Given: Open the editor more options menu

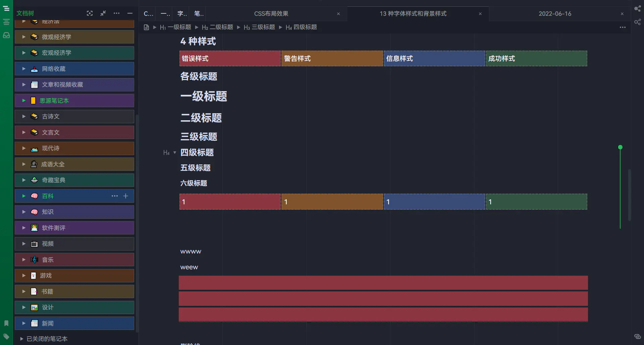Looking at the screenshot, I should pyautogui.click(x=623, y=27).
